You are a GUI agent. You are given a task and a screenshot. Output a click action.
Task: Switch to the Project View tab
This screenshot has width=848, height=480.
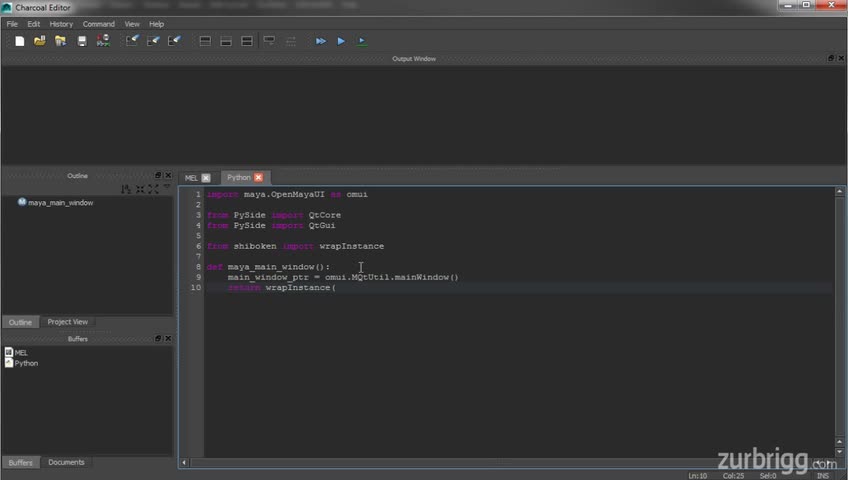click(67, 322)
